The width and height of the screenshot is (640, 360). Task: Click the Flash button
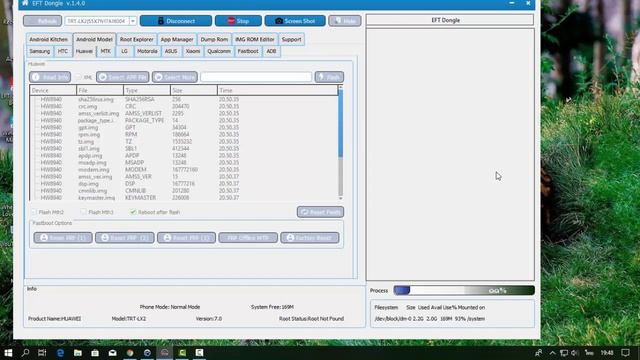click(329, 77)
